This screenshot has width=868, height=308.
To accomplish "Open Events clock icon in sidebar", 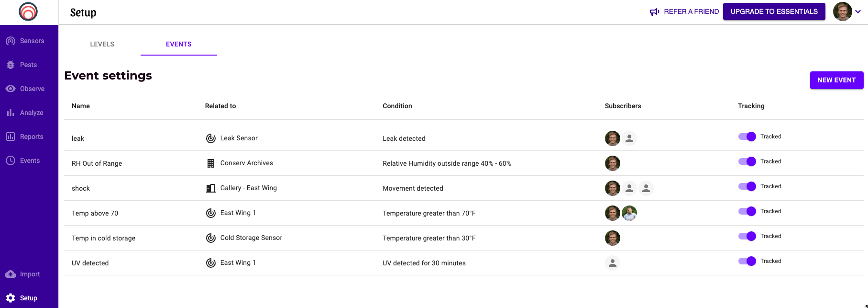I will (x=11, y=160).
